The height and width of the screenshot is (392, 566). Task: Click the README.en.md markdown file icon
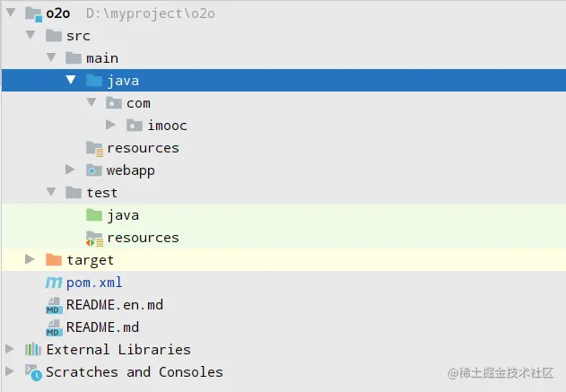tap(54, 305)
